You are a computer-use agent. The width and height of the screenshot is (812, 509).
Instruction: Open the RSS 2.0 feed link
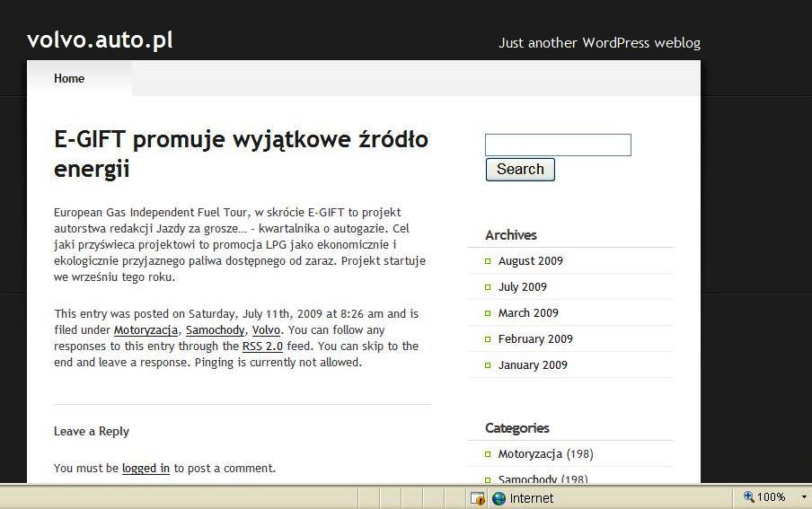coord(262,347)
